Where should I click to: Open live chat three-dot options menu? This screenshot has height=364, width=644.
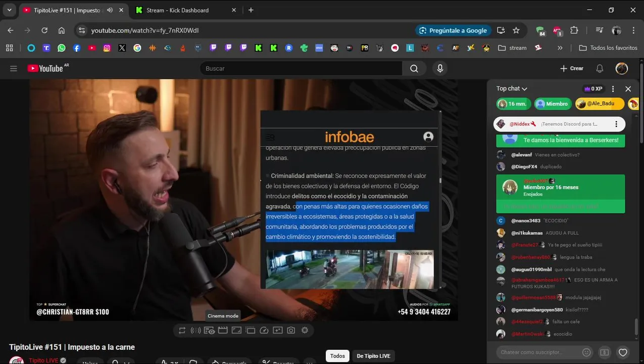point(613,88)
